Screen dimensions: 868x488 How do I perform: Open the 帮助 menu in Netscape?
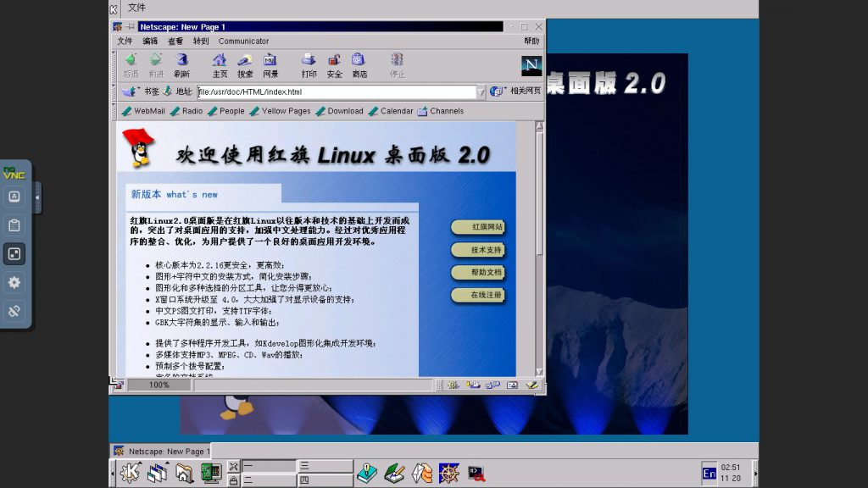(x=531, y=41)
